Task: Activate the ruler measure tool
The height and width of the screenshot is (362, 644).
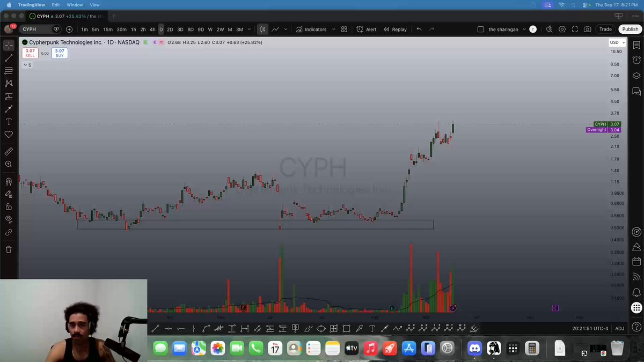Action: (9, 152)
